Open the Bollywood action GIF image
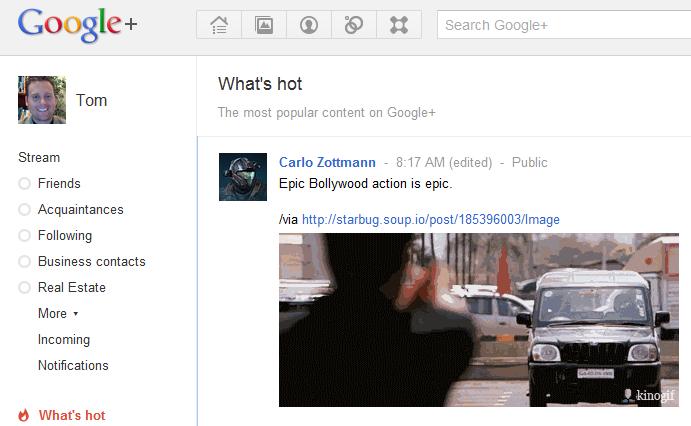The width and height of the screenshot is (691, 426). coord(479,320)
